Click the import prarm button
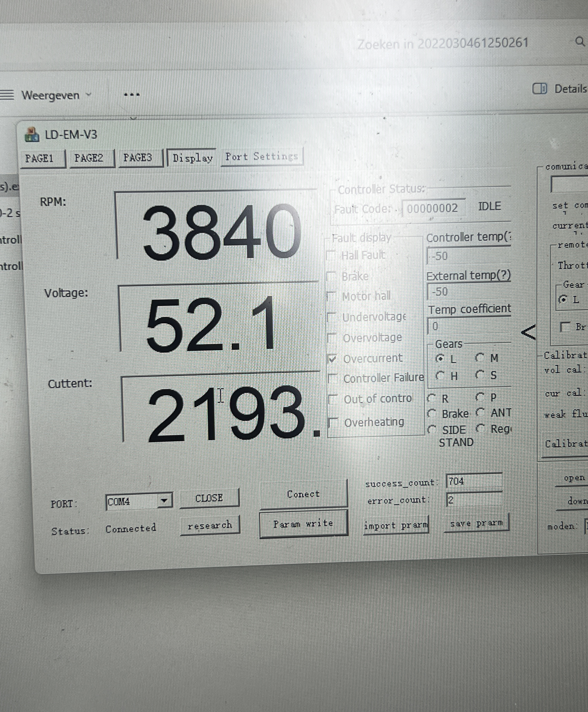This screenshot has height=712, width=588. point(396,525)
